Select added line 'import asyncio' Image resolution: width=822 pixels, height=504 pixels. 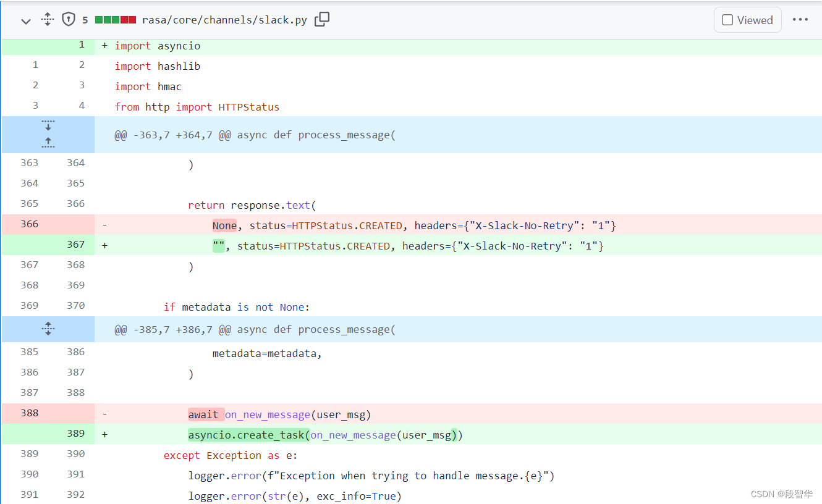coord(157,46)
